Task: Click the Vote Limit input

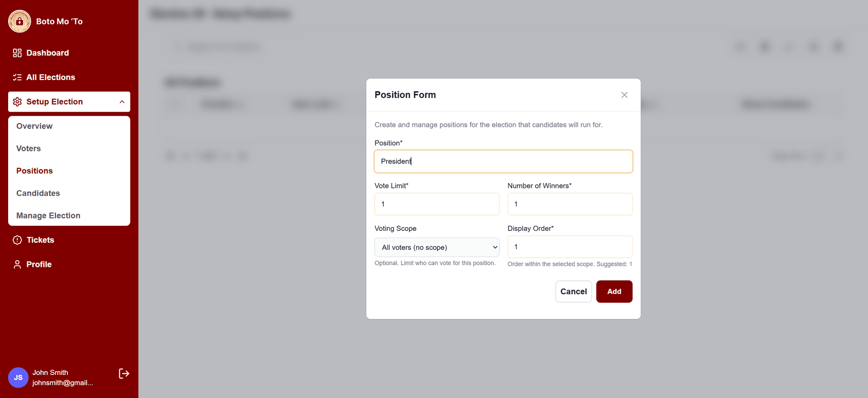Action: pyautogui.click(x=437, y=204)
